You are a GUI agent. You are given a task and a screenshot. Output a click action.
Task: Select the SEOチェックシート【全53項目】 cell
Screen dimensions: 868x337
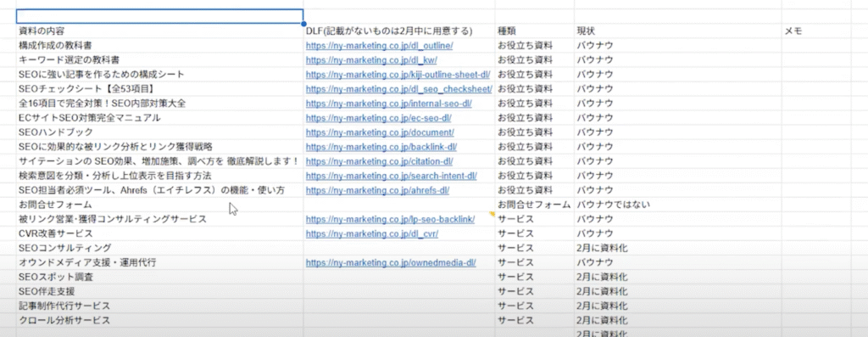point(160,88)
